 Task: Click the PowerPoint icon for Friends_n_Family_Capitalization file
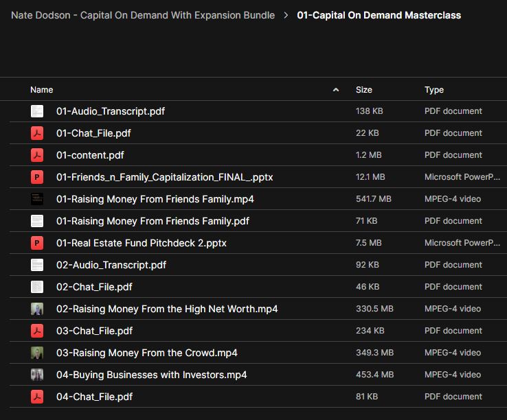pos(37,177)
